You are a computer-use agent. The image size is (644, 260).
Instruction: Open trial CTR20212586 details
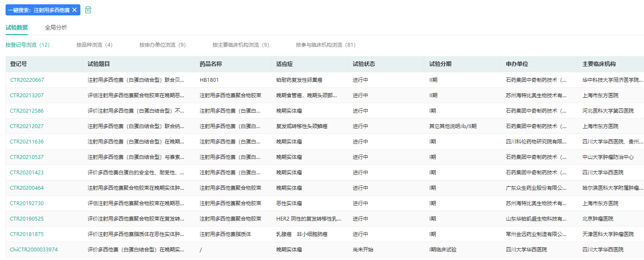(x=27, y=111)
